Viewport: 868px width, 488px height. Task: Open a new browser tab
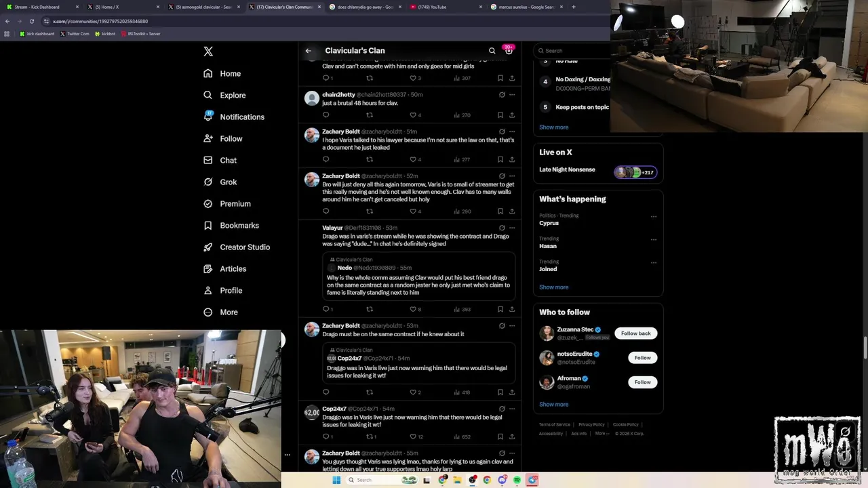pos(574,7)
